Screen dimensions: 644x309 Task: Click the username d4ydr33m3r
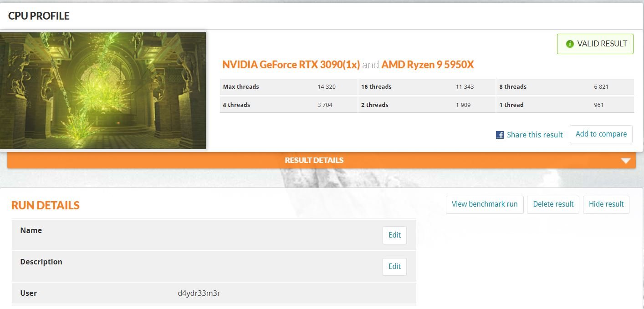(x=199, y=294)
